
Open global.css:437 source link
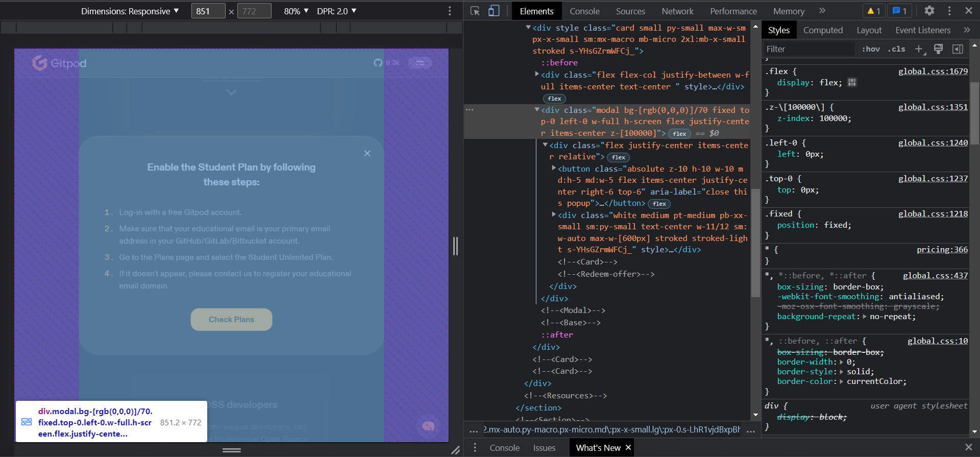pos(935,276)
